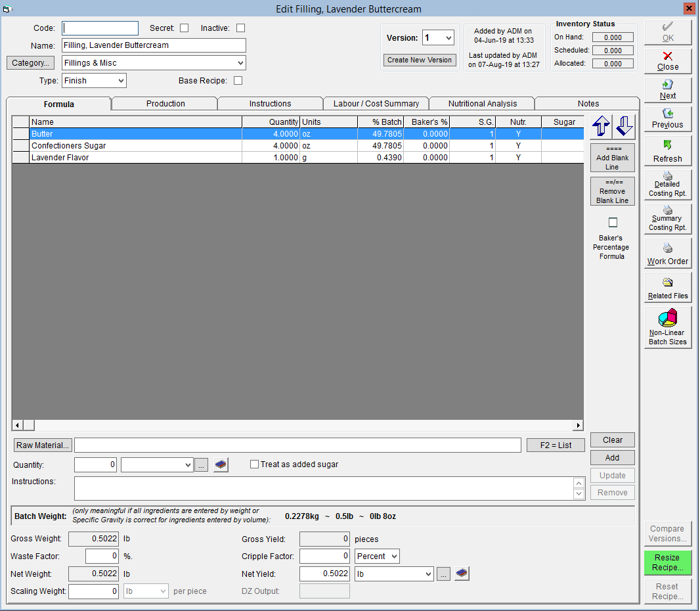The width and height of the screenshot is (700, 611).
Task: Open unit converter icon beside Quantity field
Action: 221,464
